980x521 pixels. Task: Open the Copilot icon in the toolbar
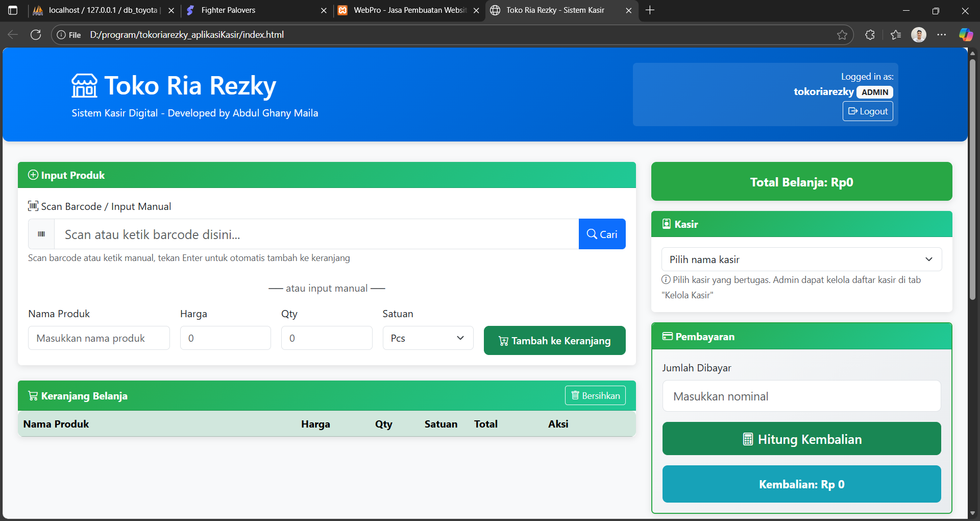point(966,35)
